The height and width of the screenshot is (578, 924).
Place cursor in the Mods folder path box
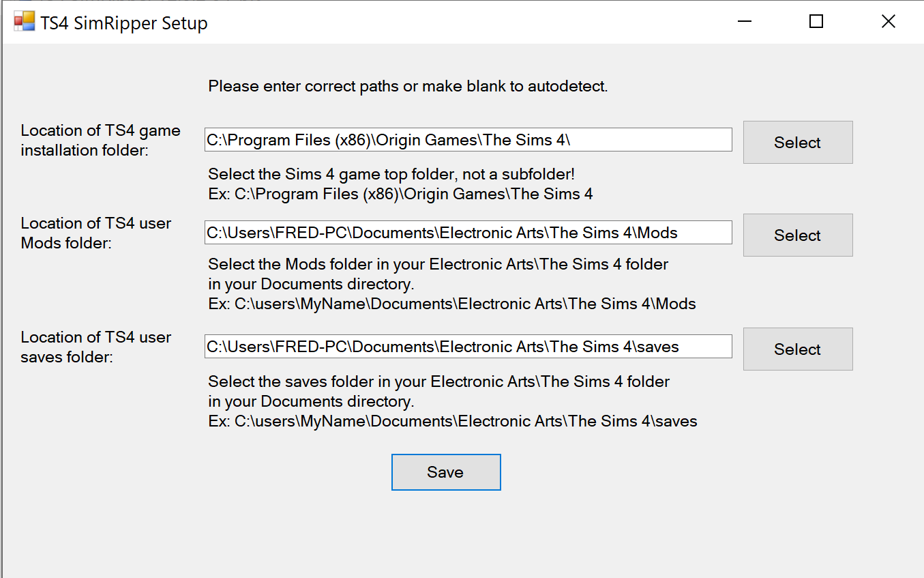point(468,232)
